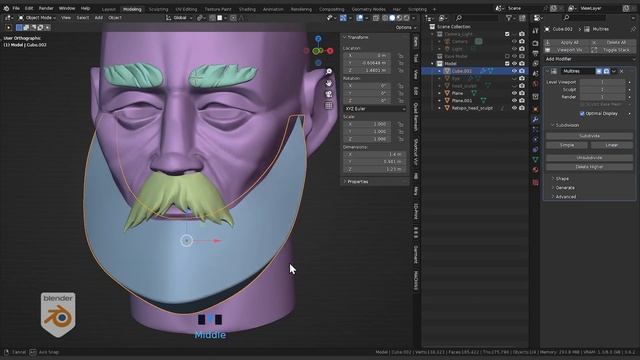Disable render camera icon for Plane

[522, 93]
